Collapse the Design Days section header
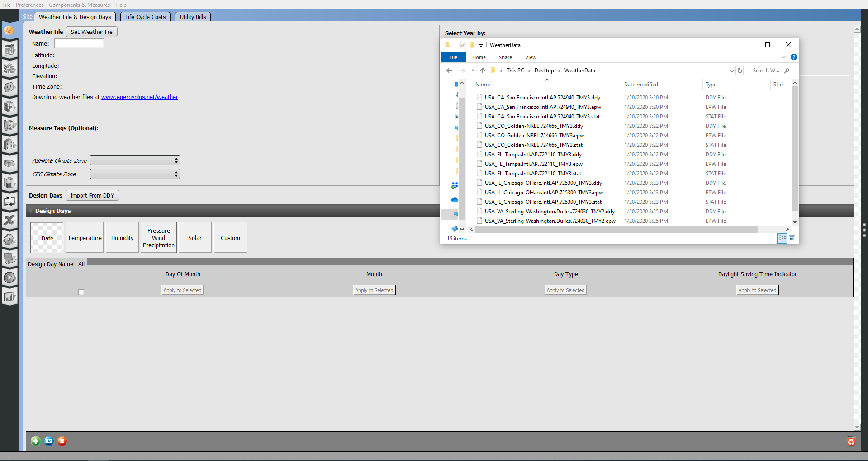Screen dimensions: 868x461 tap(31, 211)
